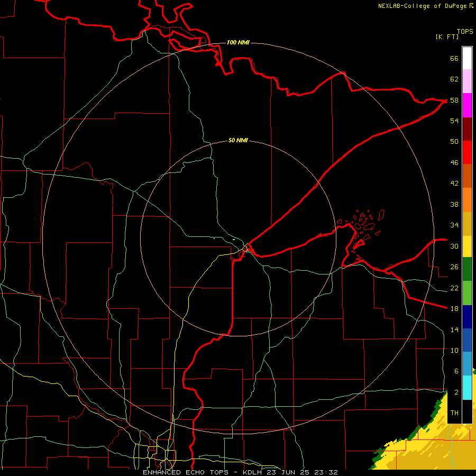Choose the medium blue legend swatch
Image resolution: width=476 pixels, height=476 pixels.
(x=467, y=340)
